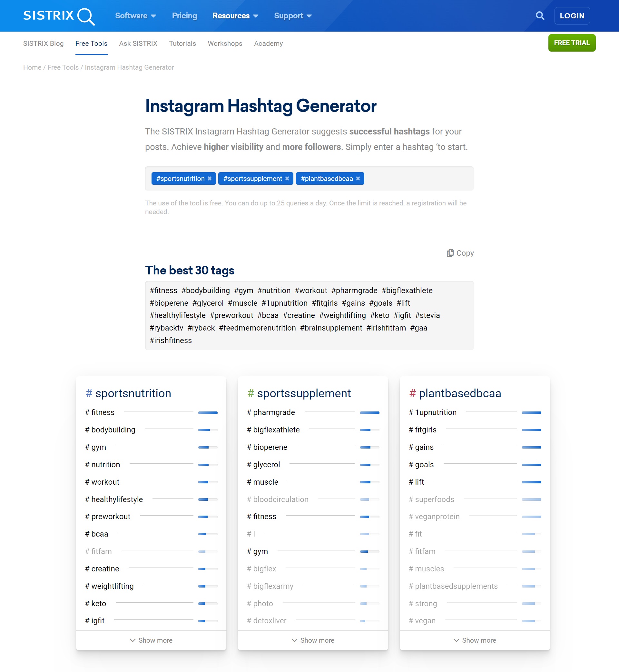Show more plantbasedbcaa hashtags
Viewport: 619px width, 672px height.
(475, 640)
